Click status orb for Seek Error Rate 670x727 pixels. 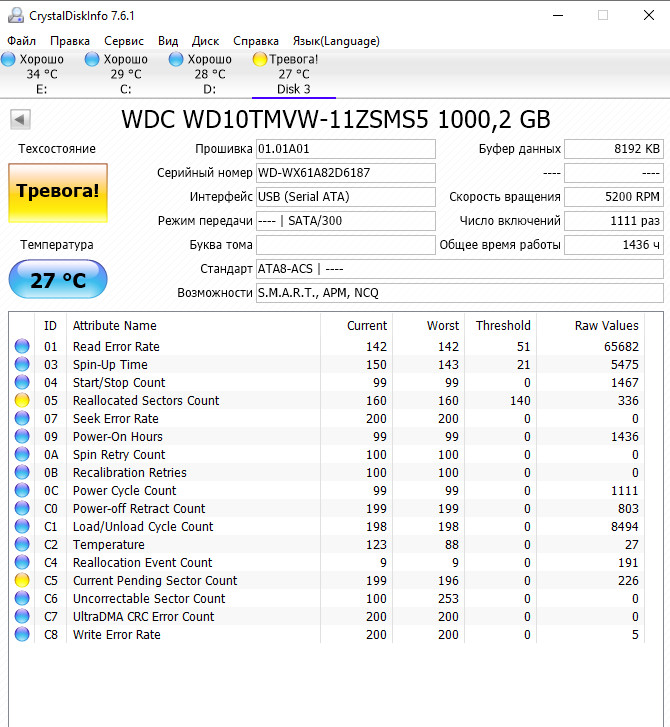click(x=22, y=418)
